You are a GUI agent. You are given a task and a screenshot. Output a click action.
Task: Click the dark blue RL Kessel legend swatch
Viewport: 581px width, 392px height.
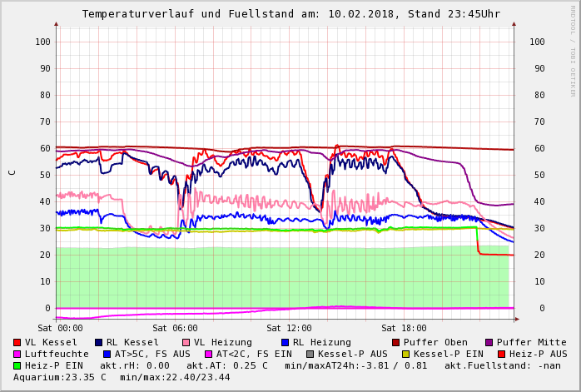pos(99,342)
